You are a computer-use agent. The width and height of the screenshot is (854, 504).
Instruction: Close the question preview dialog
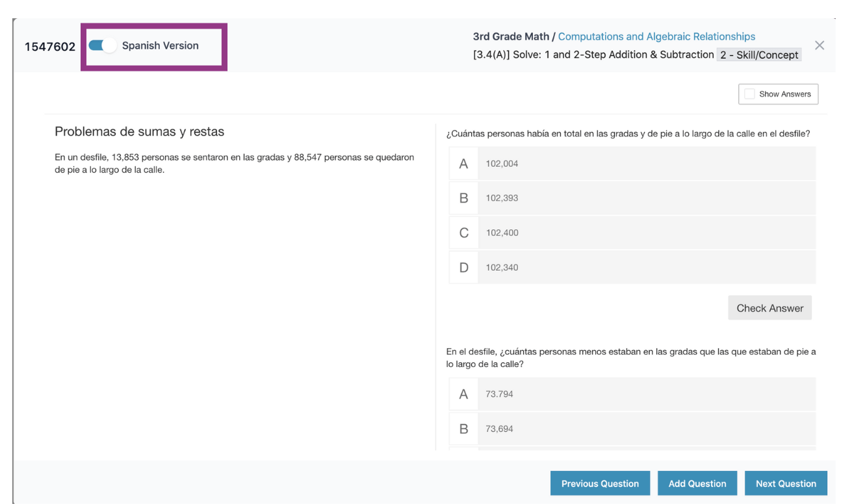pos(820,45)
